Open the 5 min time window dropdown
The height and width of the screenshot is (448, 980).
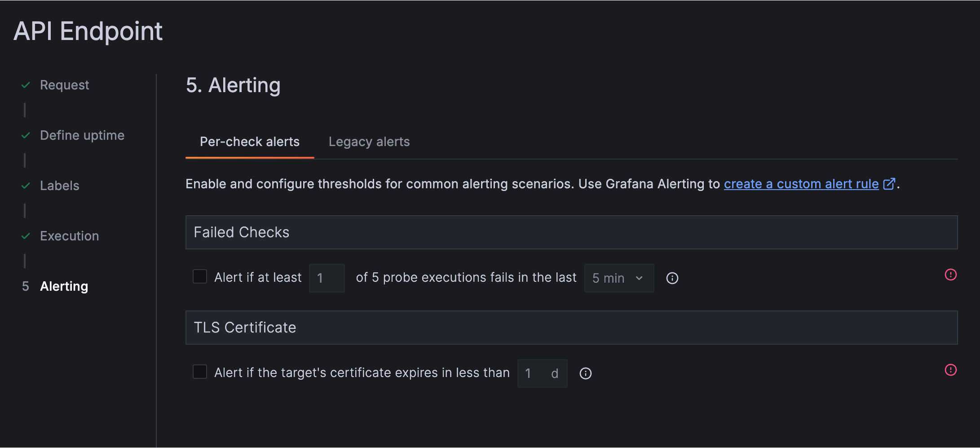coord(619,278)
